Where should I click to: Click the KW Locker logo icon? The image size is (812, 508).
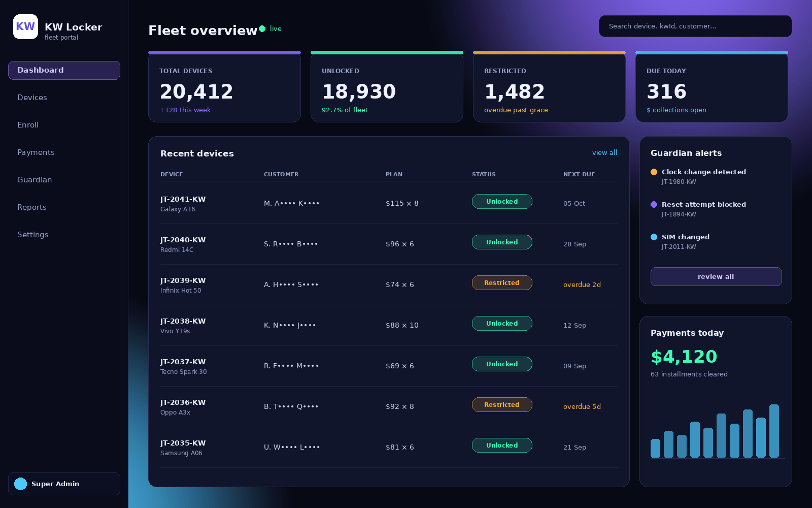point(25,26)
